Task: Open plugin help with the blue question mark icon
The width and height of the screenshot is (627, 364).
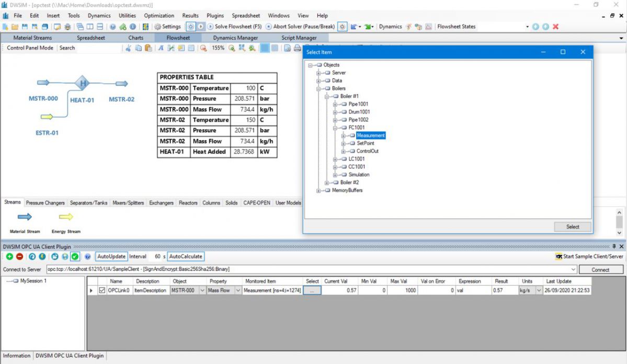Action: point(86,256)
